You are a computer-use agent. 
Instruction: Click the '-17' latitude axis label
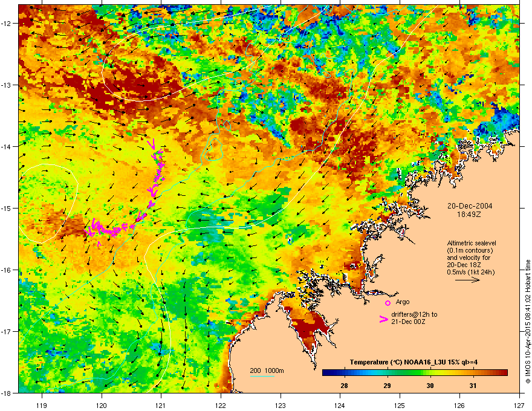point(6,331)
